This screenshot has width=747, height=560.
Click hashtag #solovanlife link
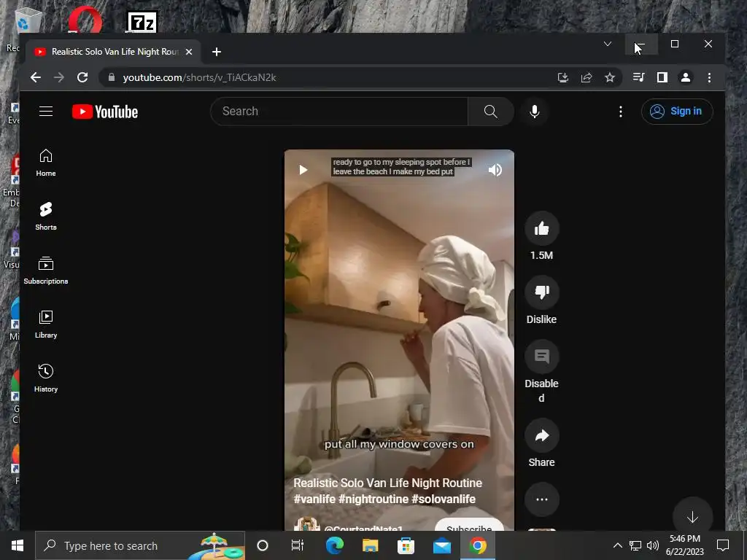coord(443,499)
